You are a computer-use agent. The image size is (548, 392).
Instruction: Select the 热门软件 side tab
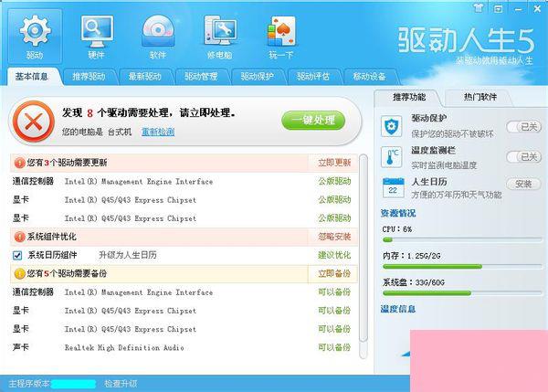[x=480, y=97]
